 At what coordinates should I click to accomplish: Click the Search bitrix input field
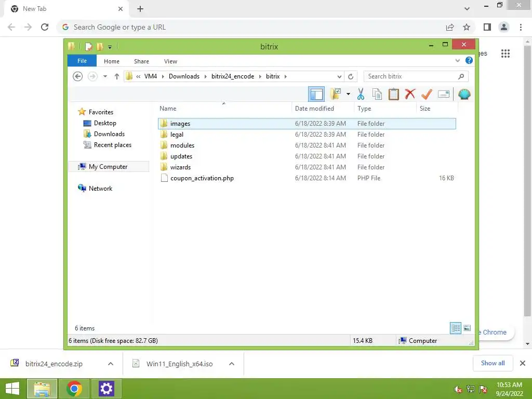click(416, 76)
